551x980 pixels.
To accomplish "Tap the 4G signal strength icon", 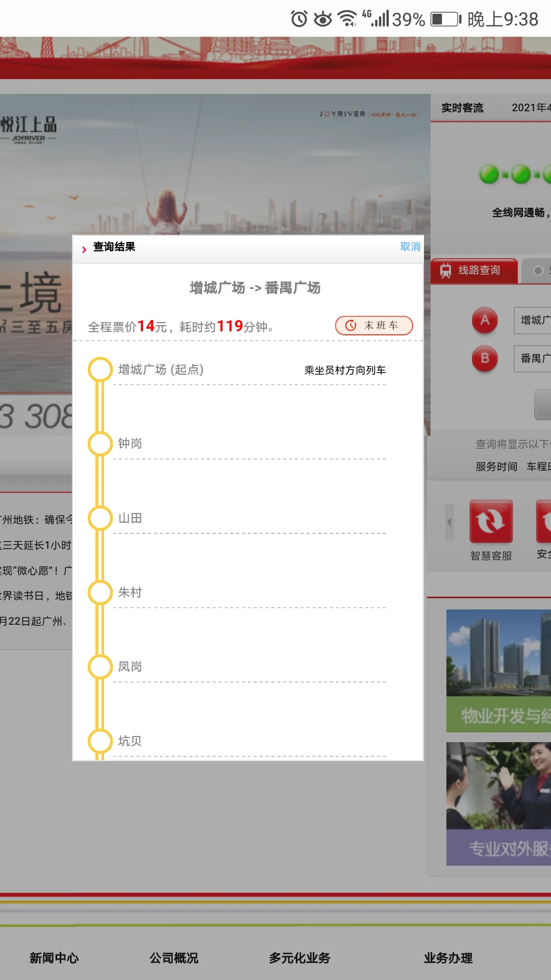I will pos(375,18).
